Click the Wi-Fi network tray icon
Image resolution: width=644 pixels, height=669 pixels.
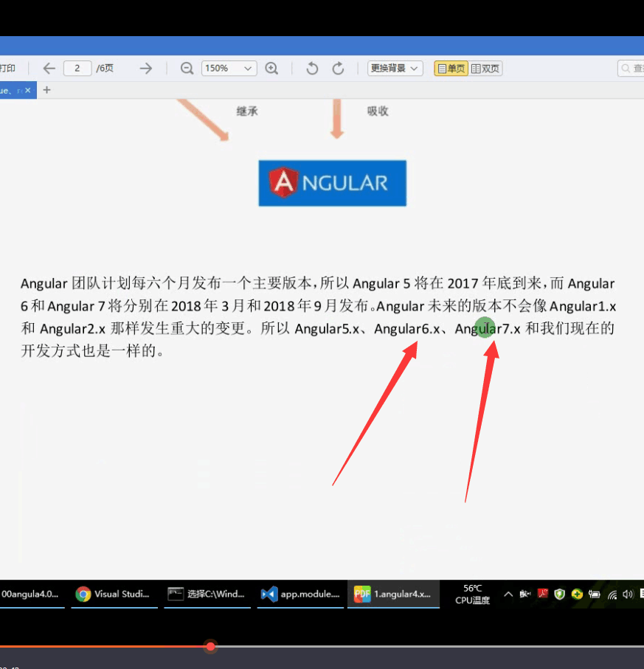(x=612, y=595)
